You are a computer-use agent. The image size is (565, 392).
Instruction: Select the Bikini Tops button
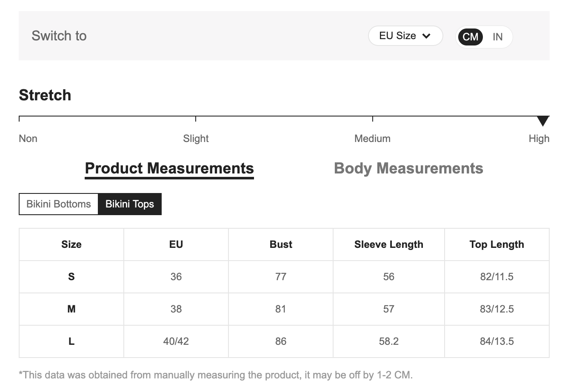point(130,204)
